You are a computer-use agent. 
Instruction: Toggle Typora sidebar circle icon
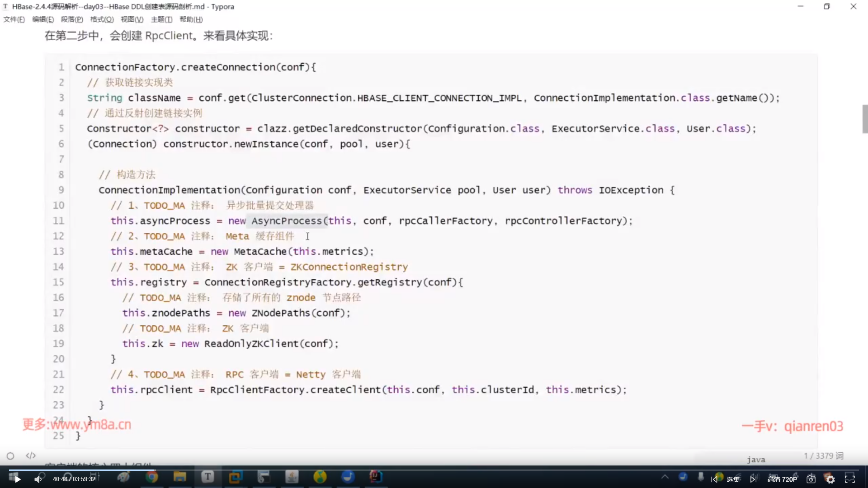[x=10, y=456]
